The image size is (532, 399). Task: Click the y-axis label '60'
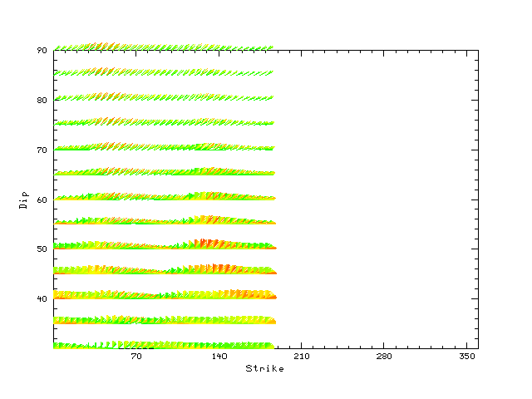tap(42, 200)
